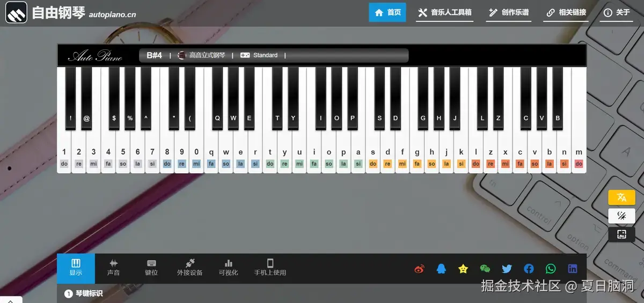Share to Weibo
This screenshot has height=303, width=644.
tap(420, 269)
